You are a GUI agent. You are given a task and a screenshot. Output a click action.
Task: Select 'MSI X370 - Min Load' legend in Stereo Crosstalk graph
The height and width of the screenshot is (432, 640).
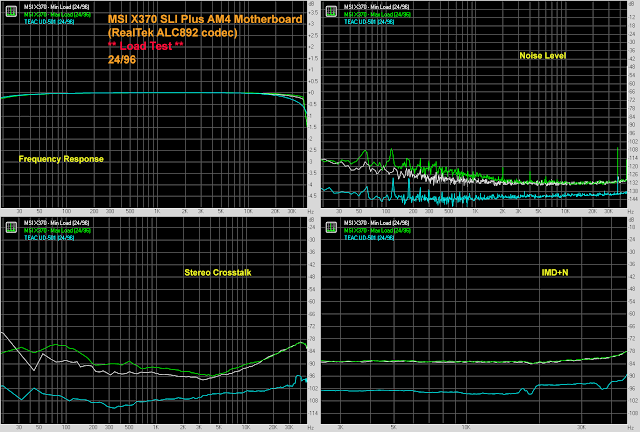click(x=56, y=223)
